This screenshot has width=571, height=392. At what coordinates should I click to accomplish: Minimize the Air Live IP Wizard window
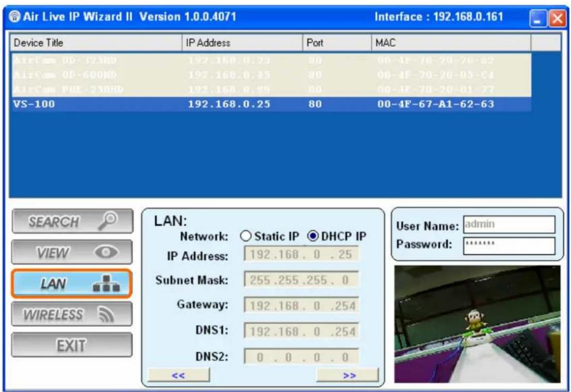(538, 18)
